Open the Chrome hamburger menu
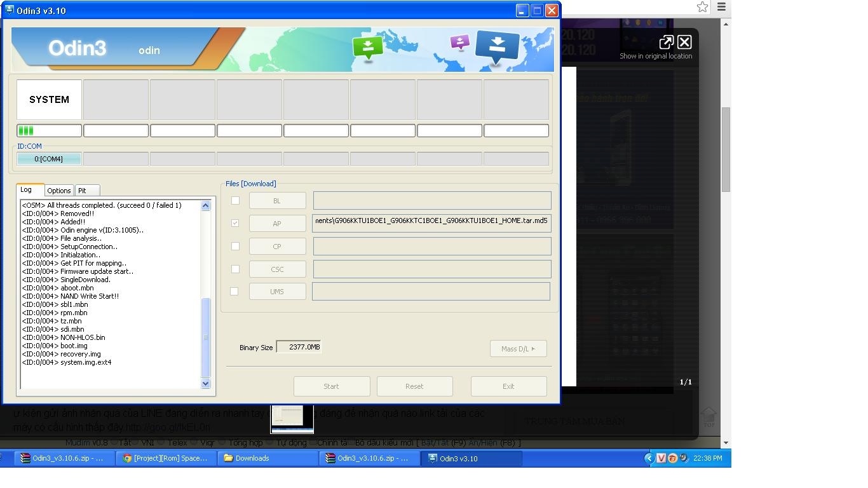 tap(722, 7)
